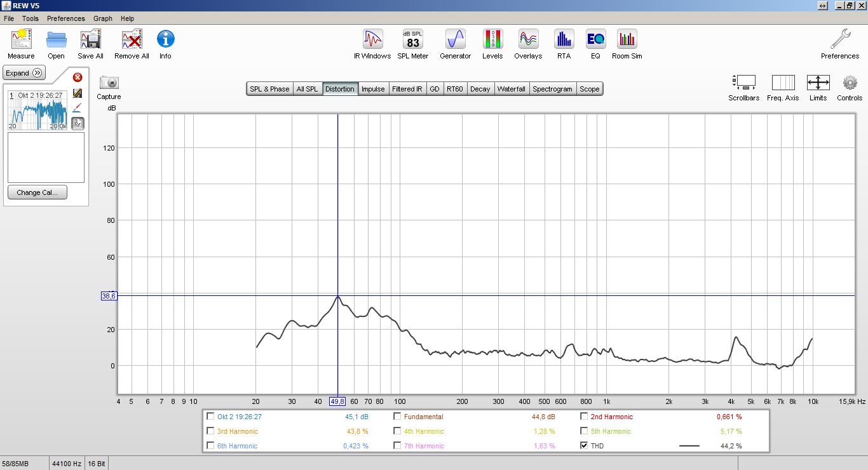Open the Preferences menu

tap(65, 18)
